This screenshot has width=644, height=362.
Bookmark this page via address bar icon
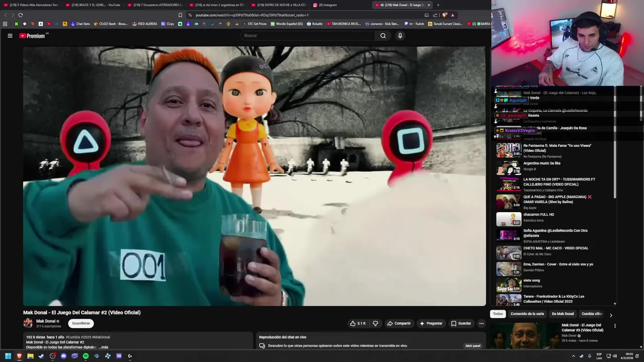tap(181, 15)
